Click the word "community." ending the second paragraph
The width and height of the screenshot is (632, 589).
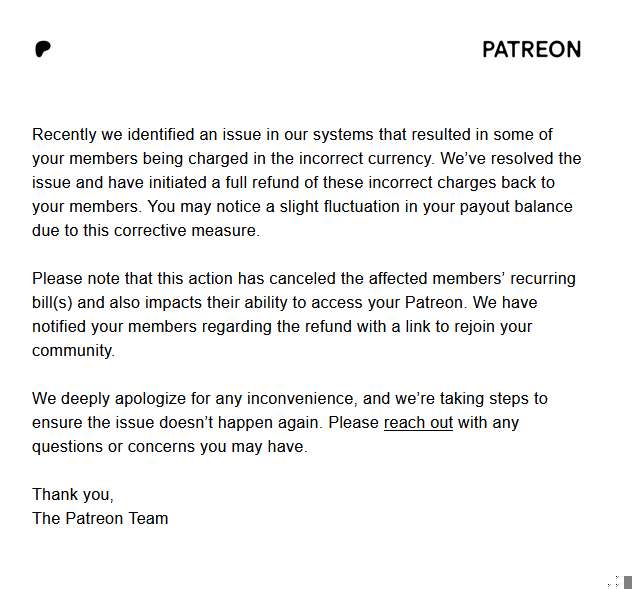[73, 351]
